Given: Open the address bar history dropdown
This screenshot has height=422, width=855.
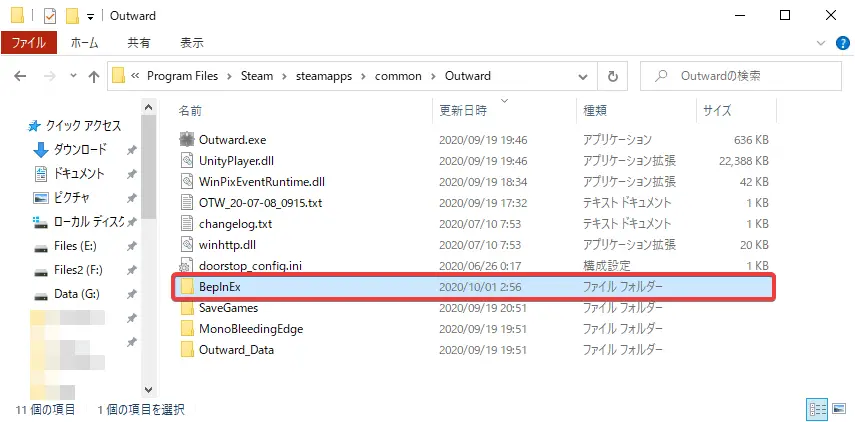Looking at the screenshot, I should coord(583,77).
